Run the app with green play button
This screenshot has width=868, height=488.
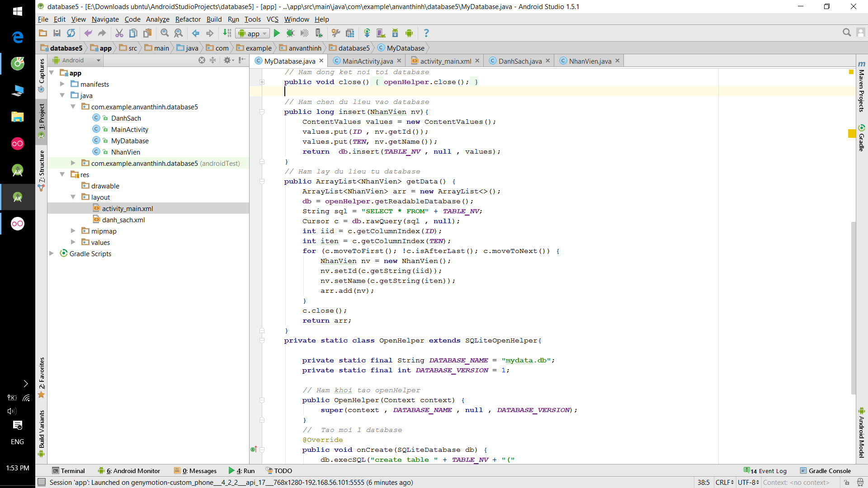277,33
